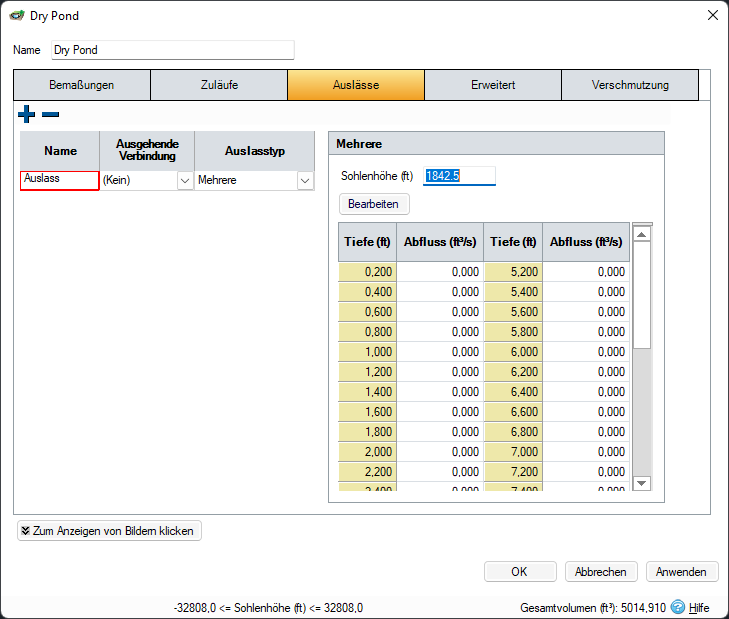Open Ausgehende Verbindung dropdown showing (Kein)
Image resolution: width=729 pixels, height=619 pixels.
pos(185,180)
